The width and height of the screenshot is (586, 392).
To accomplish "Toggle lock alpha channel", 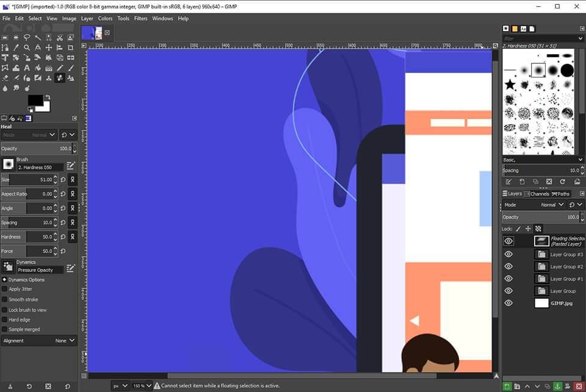I will tap(538, 229).
